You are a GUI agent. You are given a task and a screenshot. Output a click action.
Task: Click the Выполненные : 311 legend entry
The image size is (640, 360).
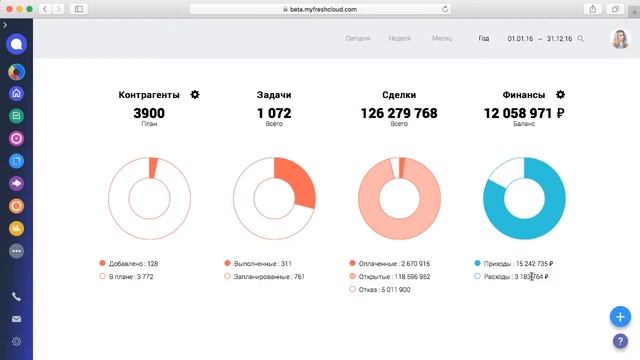258,264
